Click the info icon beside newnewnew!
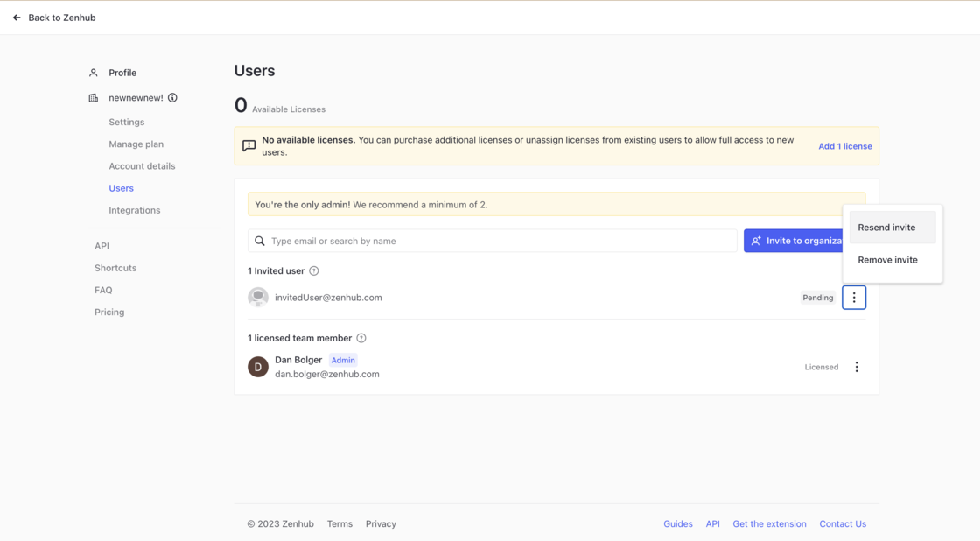Viewport: 980px width, 541px height. point(172,97)
